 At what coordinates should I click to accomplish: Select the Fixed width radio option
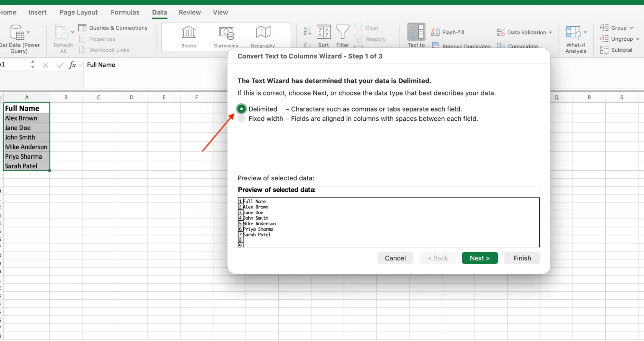[x=241, y=119]
